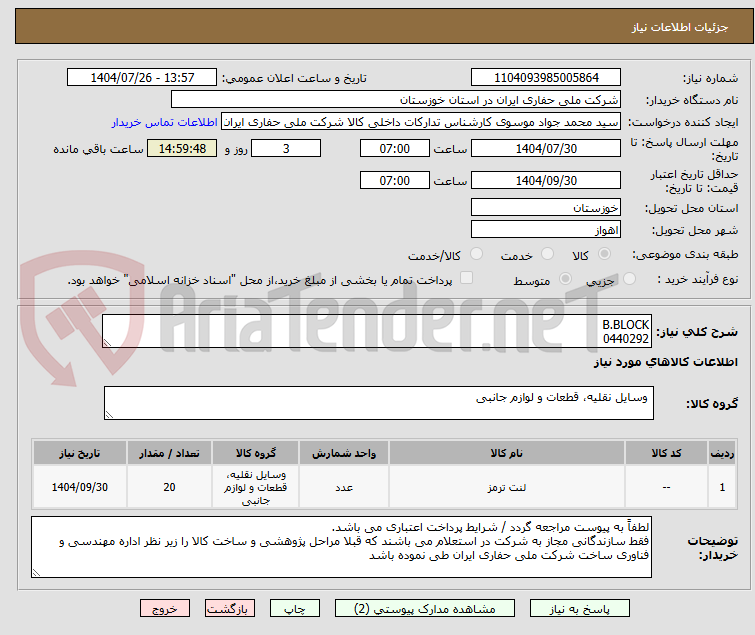Click the شماره نیاز number field
The image size is (755, 635).
tap(546, 78)
